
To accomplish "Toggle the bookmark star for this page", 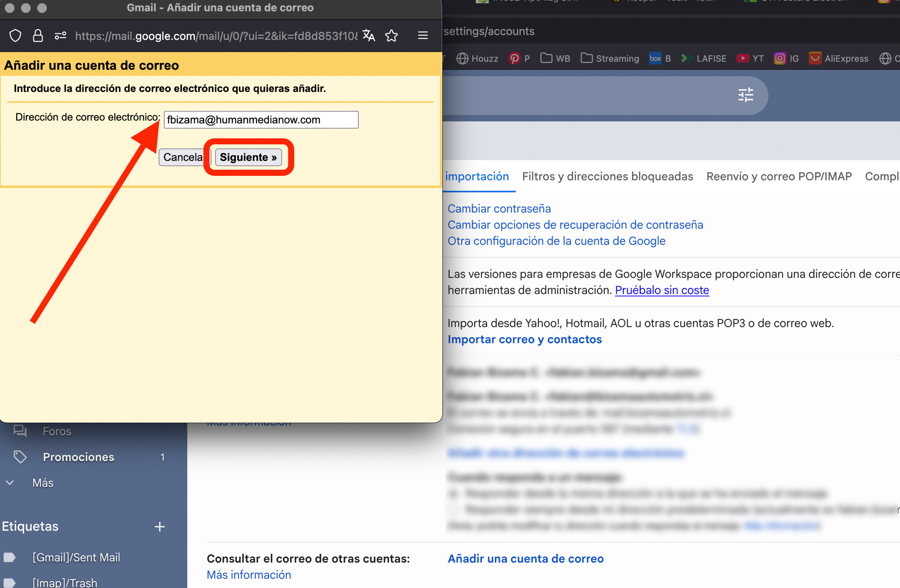I will (391, 36).
